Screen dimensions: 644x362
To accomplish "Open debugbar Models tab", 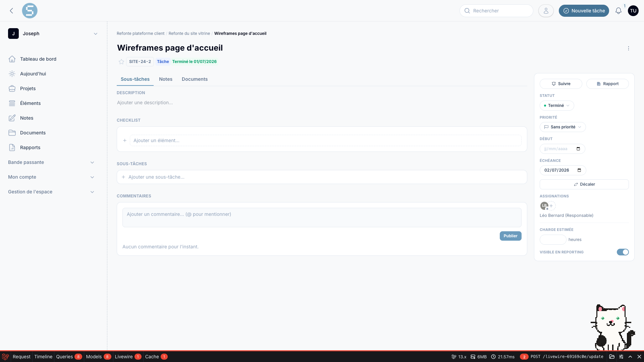I will (x=98, y=357).
